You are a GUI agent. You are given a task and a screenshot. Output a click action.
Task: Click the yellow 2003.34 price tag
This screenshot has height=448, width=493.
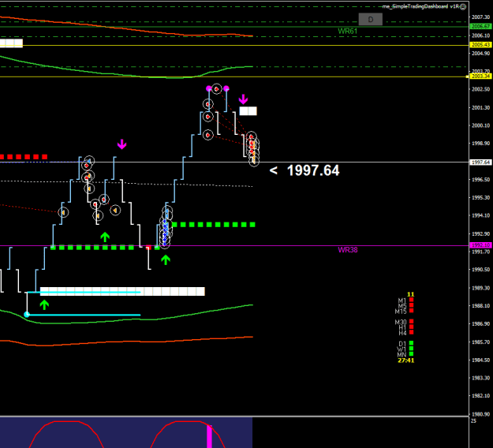(x=480, y=76)
